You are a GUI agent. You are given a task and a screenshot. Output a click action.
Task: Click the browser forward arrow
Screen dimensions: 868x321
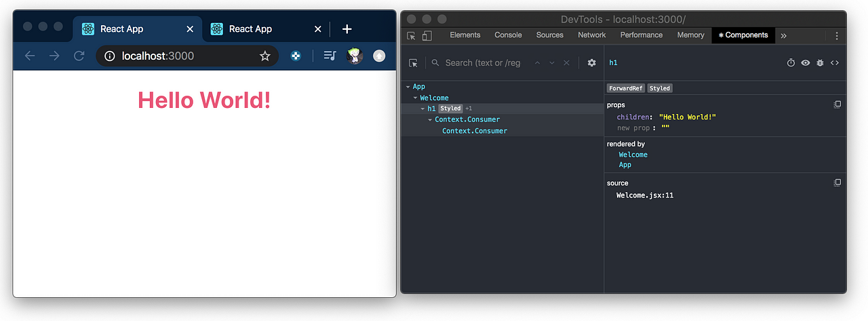(x=54, y=56)
